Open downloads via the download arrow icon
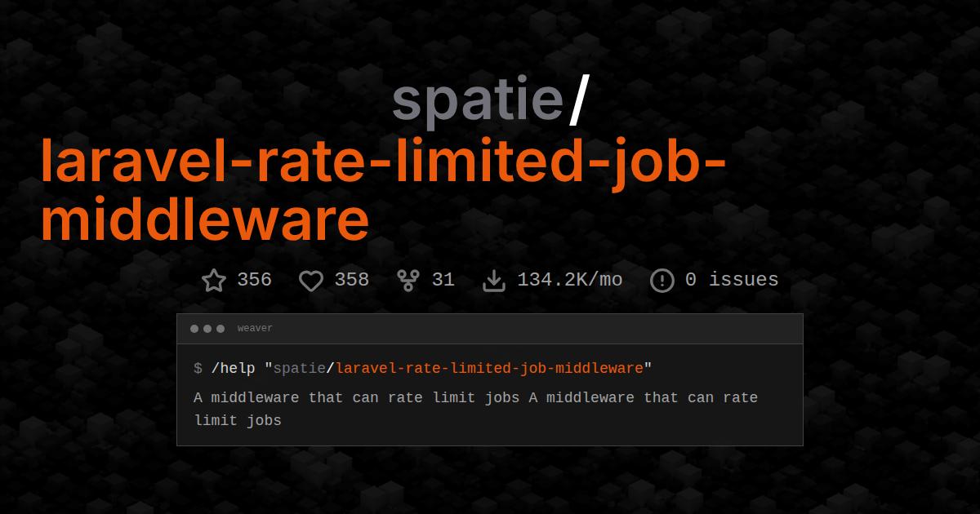The height and width of the screenshot is (514, 980). [496, 280]
